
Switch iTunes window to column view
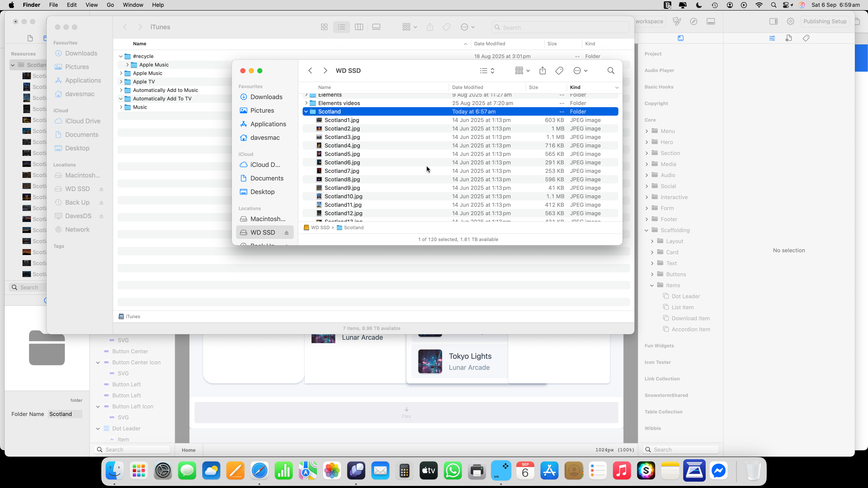coord(359,27)
